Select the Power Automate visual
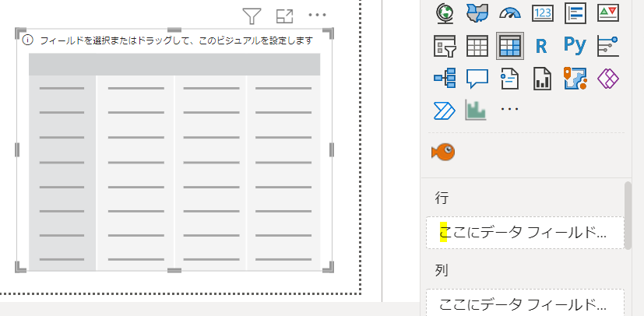644x316 pixels. (444, 111)
